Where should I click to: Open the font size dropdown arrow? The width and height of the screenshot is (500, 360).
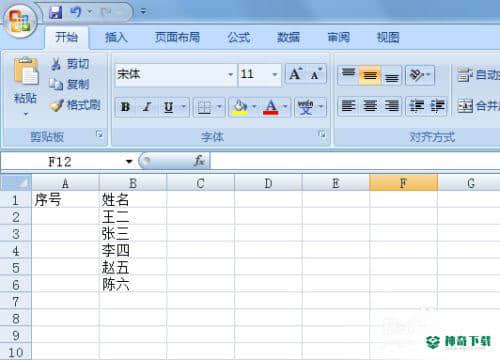point(275,74)
